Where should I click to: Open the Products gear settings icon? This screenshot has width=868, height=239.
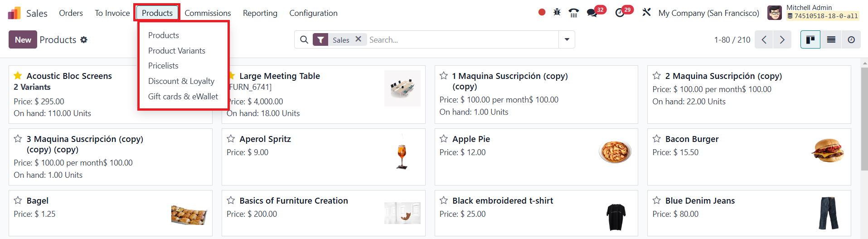click(84, 40)
